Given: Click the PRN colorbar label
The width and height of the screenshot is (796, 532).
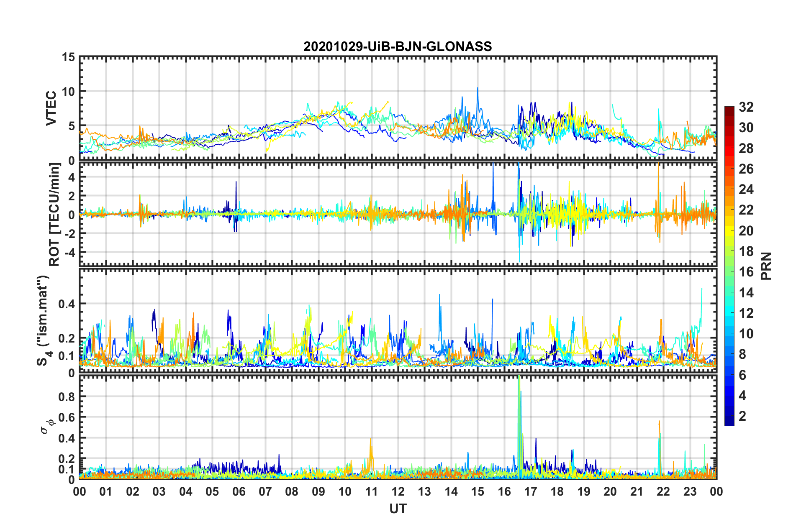Looking at the screenshot, I should pos(766,266).
